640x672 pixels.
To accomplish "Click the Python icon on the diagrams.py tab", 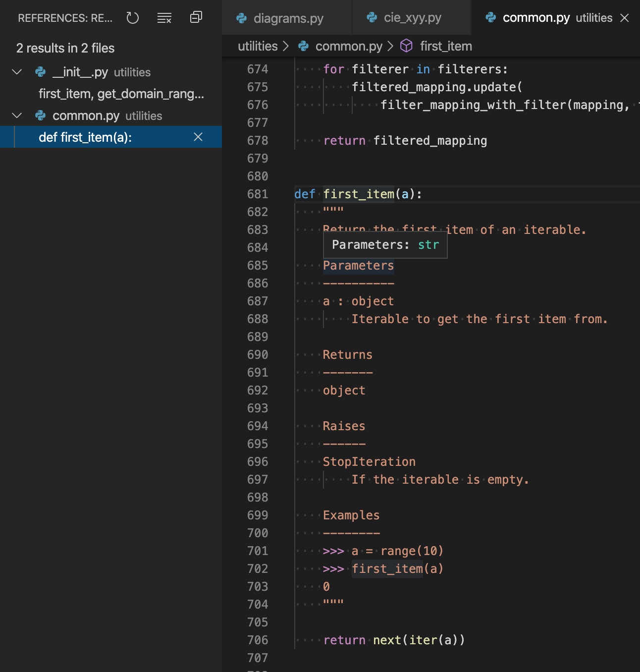I will pos(241,18).
